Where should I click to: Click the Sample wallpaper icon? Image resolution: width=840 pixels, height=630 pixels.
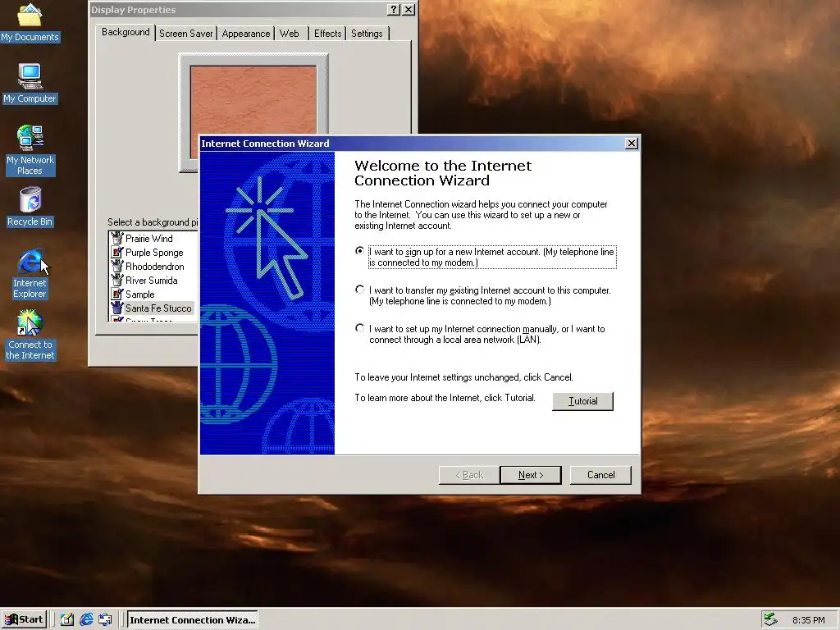[x=116, y=294]
